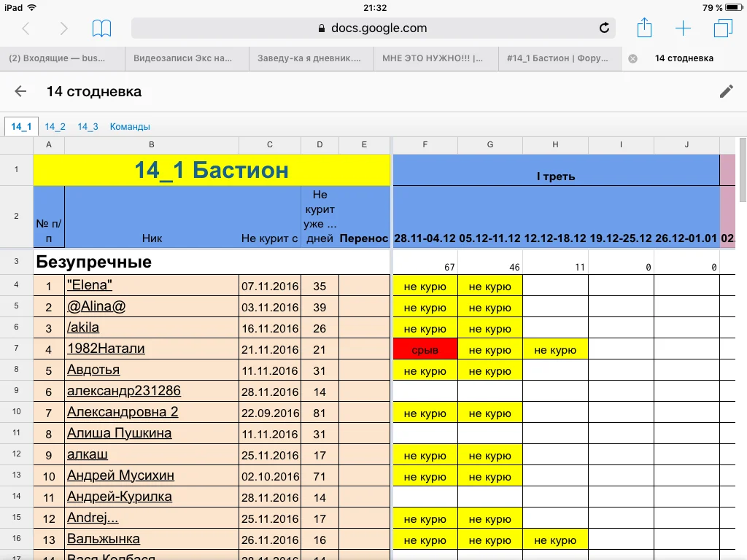Select the date cell 02.10.2016
Image resolution: width=747 pixels, height=560 pixels.
pyautogui.click(x=270, y=476)
